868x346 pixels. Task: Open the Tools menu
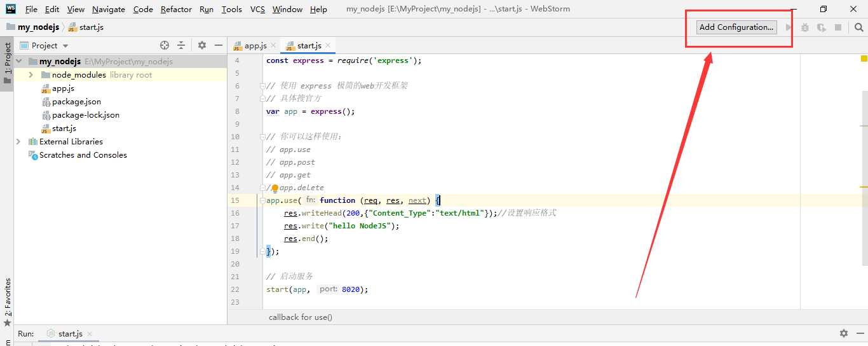coord(231,9)
